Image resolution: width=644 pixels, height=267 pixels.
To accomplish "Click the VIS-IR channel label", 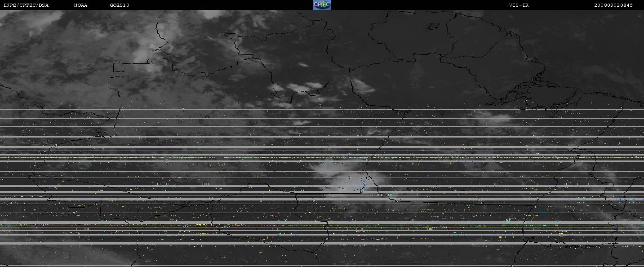I will [519, 5].
